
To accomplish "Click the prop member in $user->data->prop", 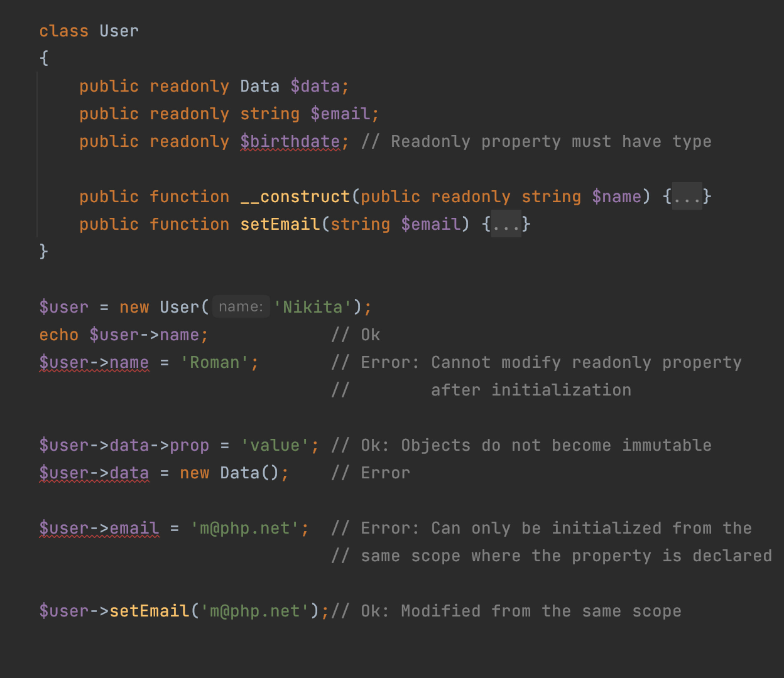I will pyautogui.click(x=189, y=446).
